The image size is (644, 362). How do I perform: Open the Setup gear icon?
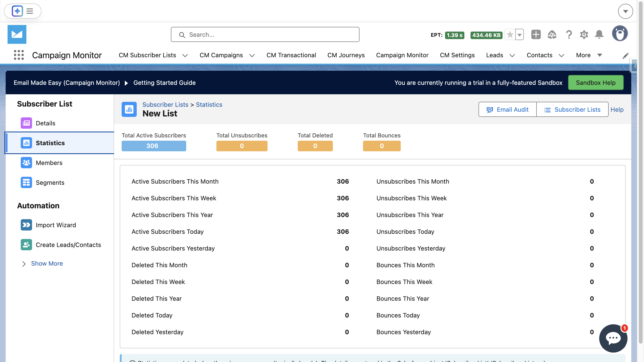point(584,34)
